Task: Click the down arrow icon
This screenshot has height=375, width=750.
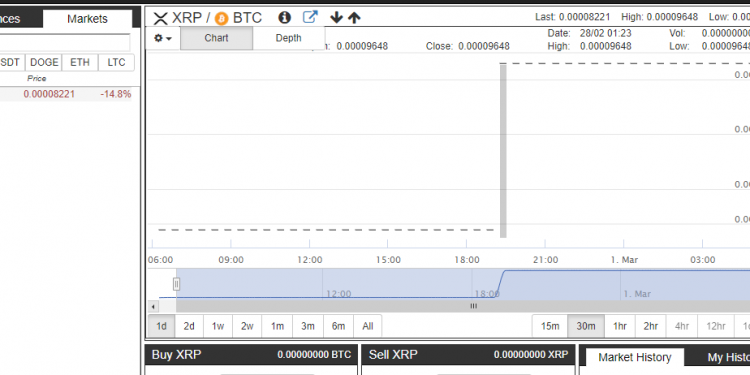Action: click(x=336, y=18)
